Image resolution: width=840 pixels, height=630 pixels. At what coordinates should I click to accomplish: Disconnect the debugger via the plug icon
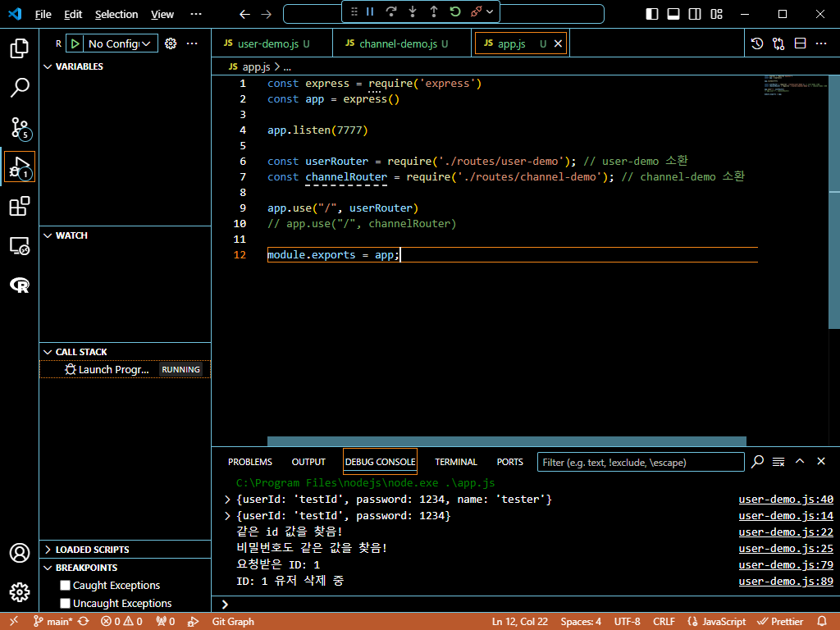(476, 11)
